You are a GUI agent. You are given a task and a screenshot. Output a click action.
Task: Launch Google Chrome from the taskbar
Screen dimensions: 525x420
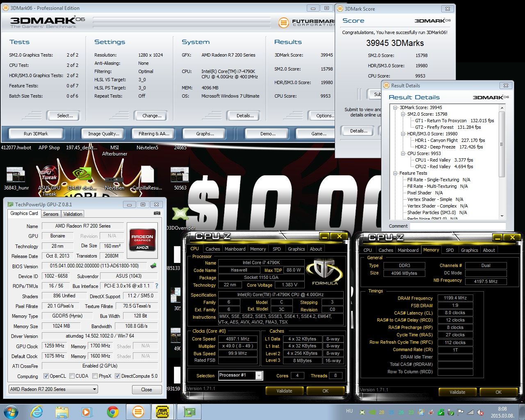[x=112, y=412]
